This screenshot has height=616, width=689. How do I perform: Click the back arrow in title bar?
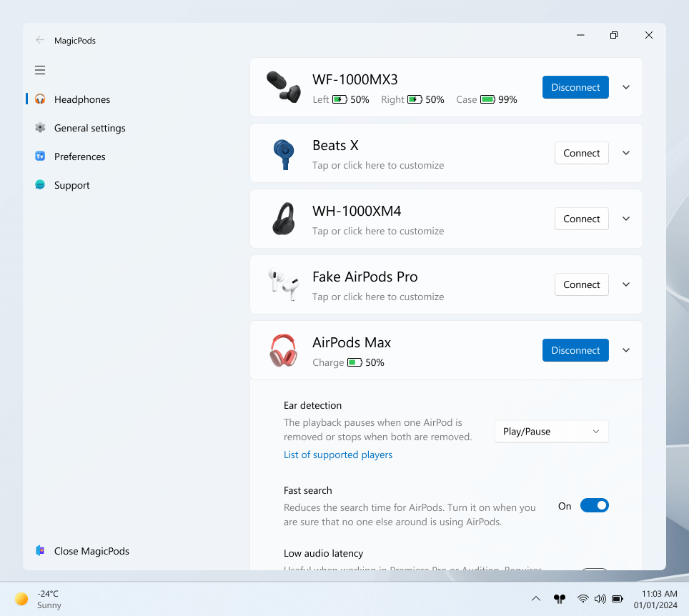(40, 40)
